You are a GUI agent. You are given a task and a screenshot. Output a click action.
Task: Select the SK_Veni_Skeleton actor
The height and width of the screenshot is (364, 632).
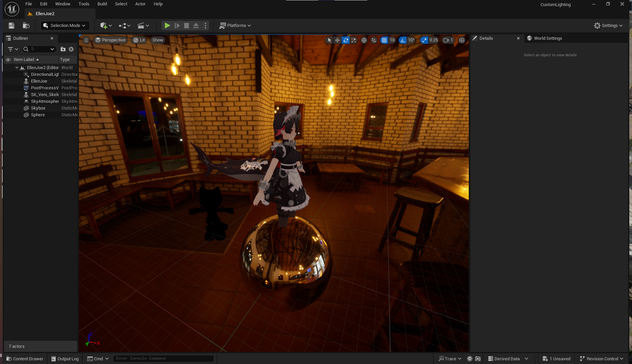(x=40, y=95)
